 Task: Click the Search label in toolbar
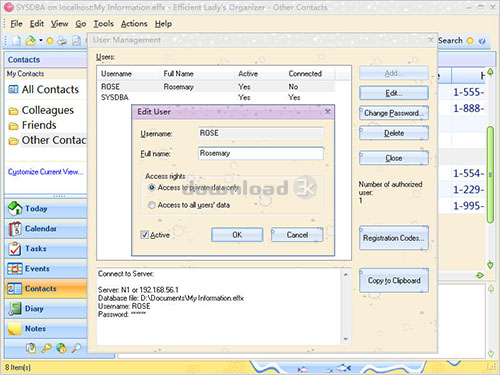click(x=450, y=41)
